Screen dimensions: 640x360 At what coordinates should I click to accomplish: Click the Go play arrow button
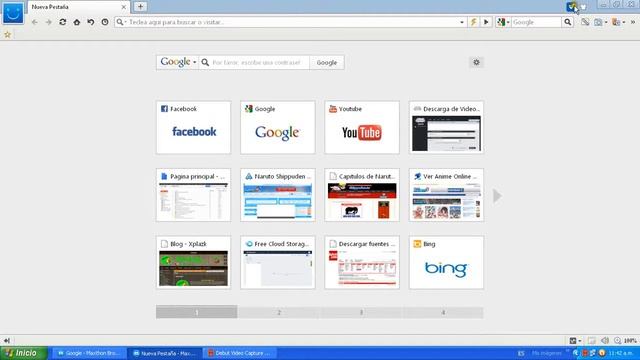pos(486,22)
